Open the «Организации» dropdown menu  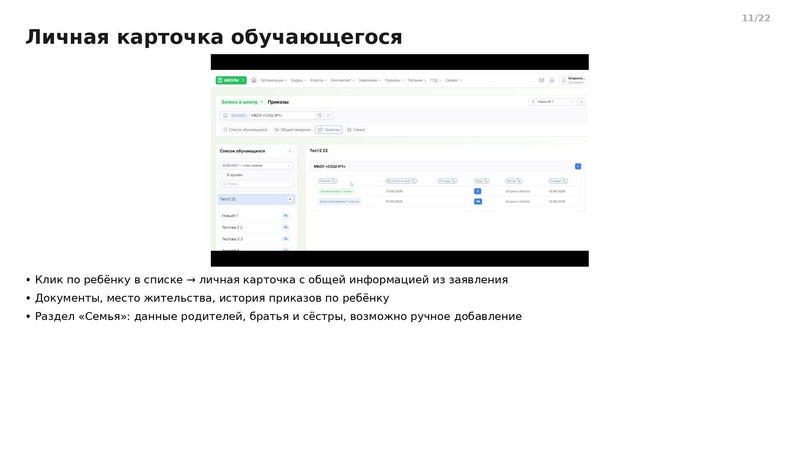[x=274, y=80]
